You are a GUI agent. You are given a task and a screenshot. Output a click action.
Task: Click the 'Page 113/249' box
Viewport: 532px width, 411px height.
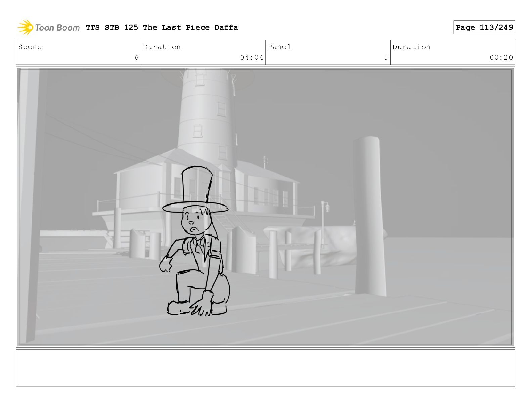[x=484, y=27]
